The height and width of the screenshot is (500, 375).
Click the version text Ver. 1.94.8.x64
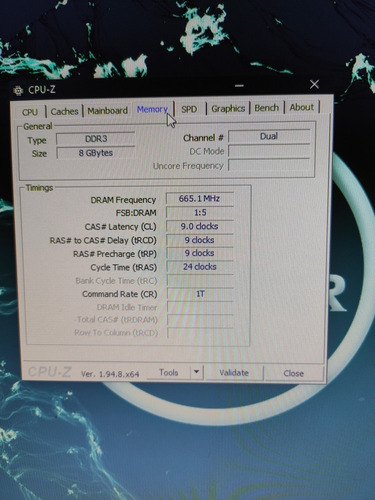(110, 374)
